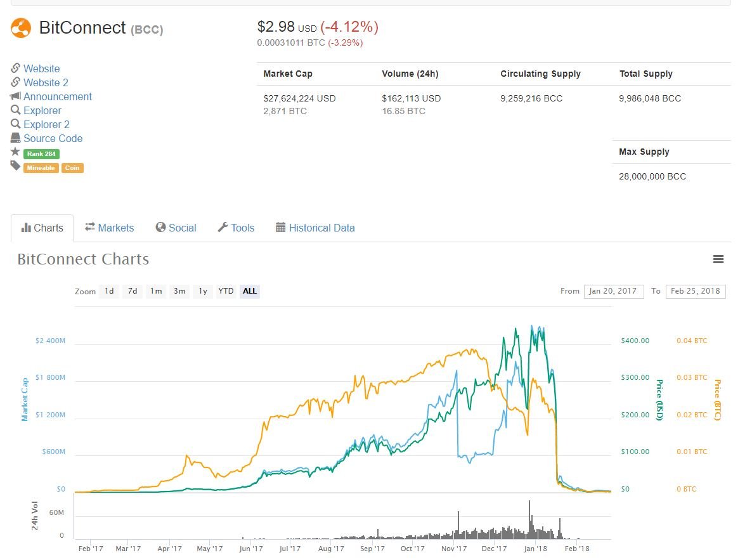Image resolution: width=752 pixels, height=560 pixels.
Task: Click the globe icon on Social tab
Action: point(160,227)
